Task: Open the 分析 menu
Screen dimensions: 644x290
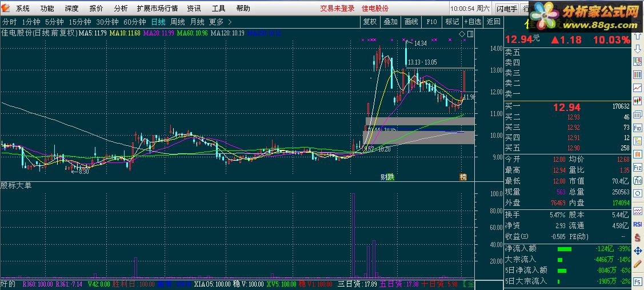Action: (x=121, y=8)
